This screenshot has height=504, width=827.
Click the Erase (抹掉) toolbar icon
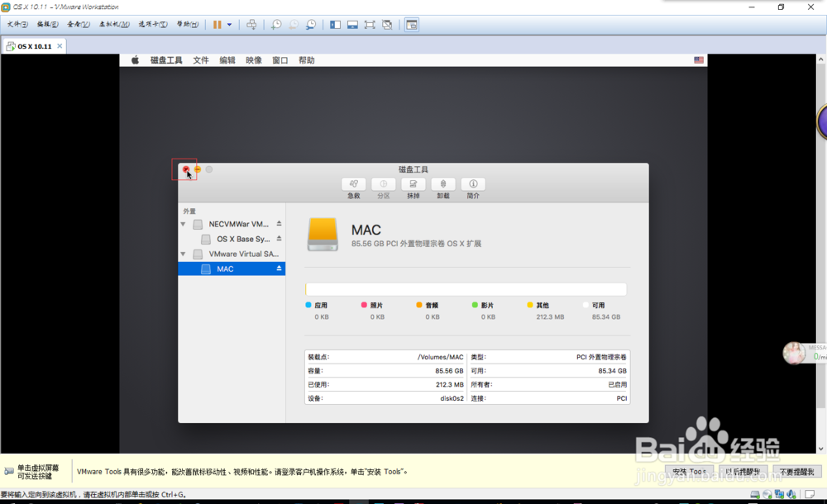coord(413,184)
